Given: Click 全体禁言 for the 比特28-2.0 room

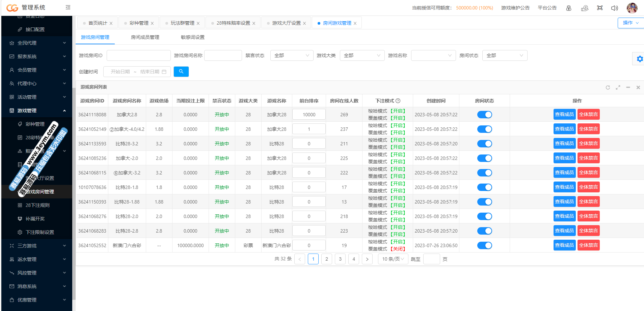Looking at the screenshot, I should pyautogui.click(x=588, y=216).
